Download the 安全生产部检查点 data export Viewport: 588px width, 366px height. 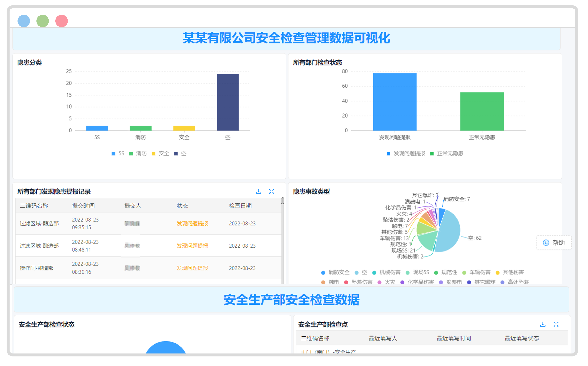(x=542, y=324)
